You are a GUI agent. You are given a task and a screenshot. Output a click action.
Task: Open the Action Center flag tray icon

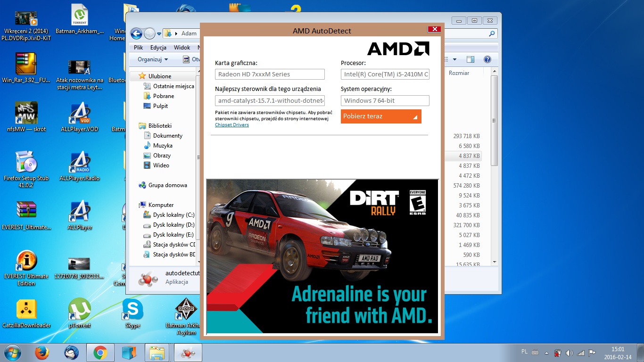tap(592, 353)
